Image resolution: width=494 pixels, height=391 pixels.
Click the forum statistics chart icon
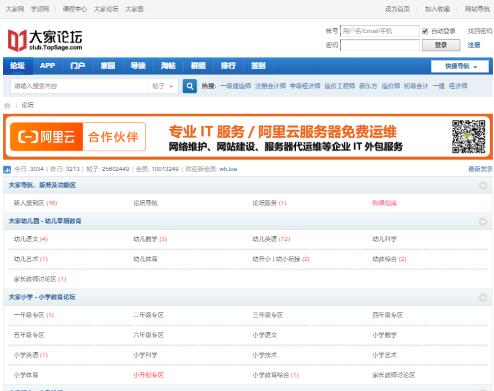(x=7, y=169)
